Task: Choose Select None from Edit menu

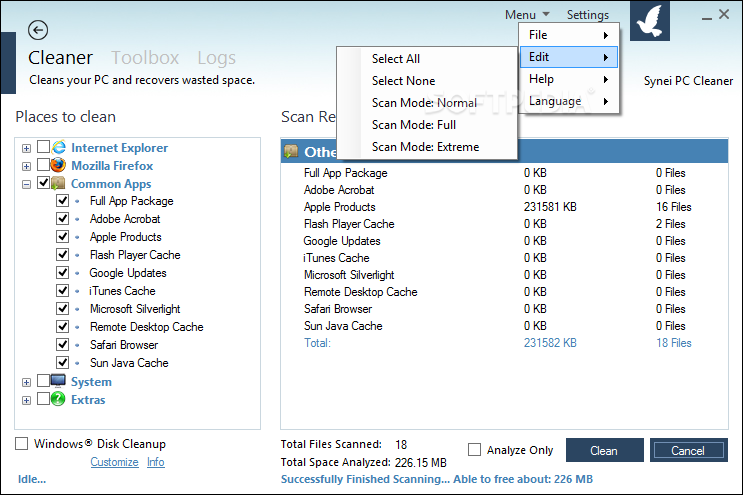Action: coord(426,81)
